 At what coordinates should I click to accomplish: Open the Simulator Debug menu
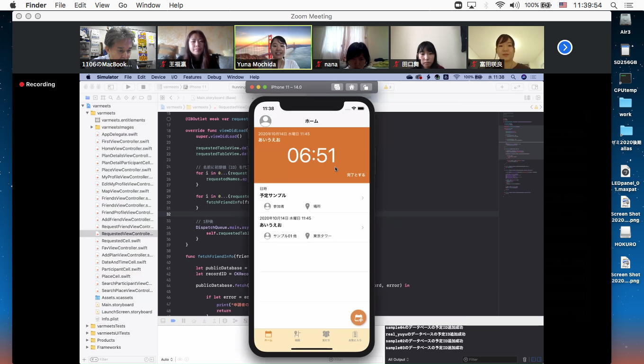coord(214,77)
